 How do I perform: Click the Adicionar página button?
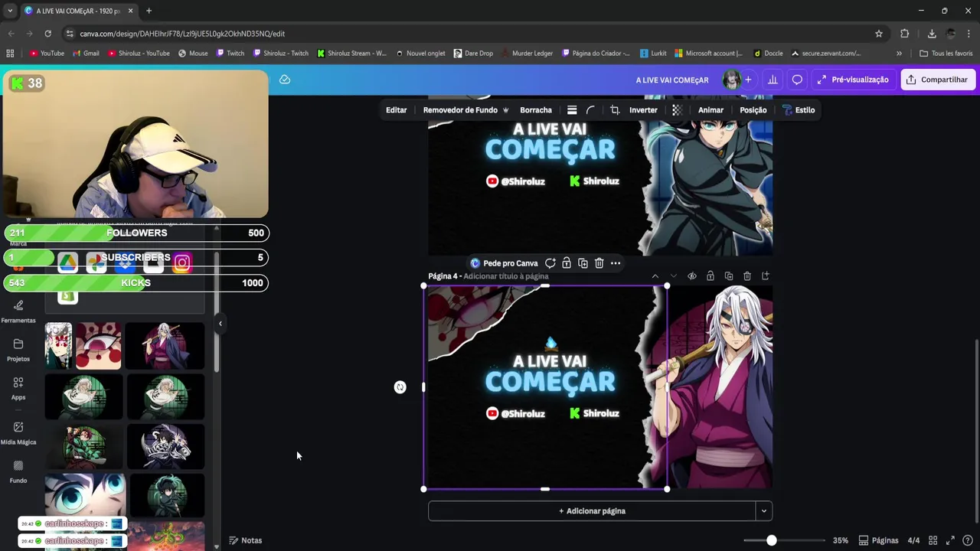592,511
